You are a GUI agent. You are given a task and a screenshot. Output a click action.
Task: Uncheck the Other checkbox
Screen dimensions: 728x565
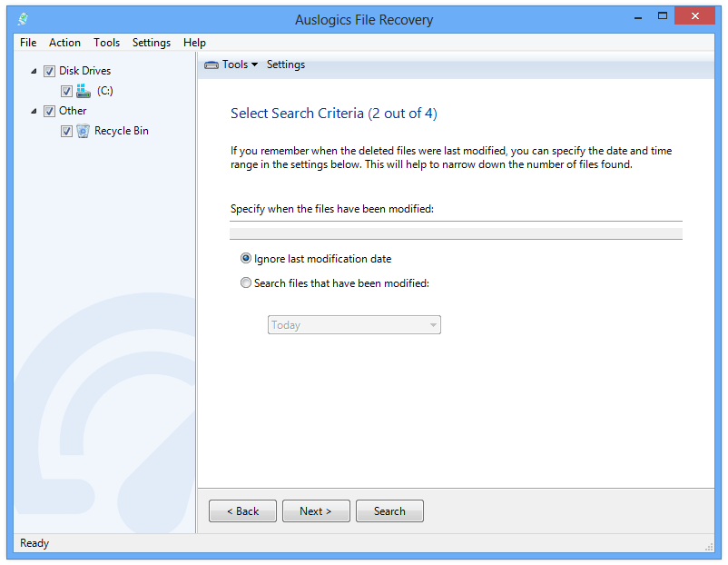(49, 110)
